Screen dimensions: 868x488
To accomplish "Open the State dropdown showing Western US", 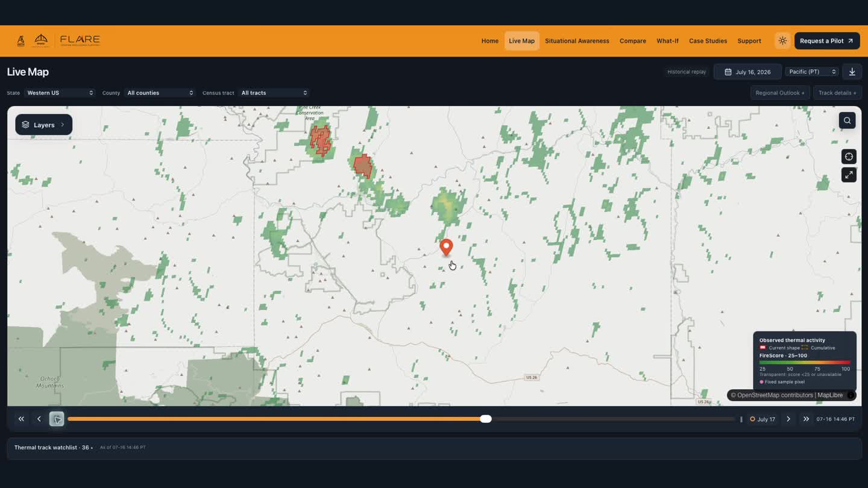I will [60, 93].
